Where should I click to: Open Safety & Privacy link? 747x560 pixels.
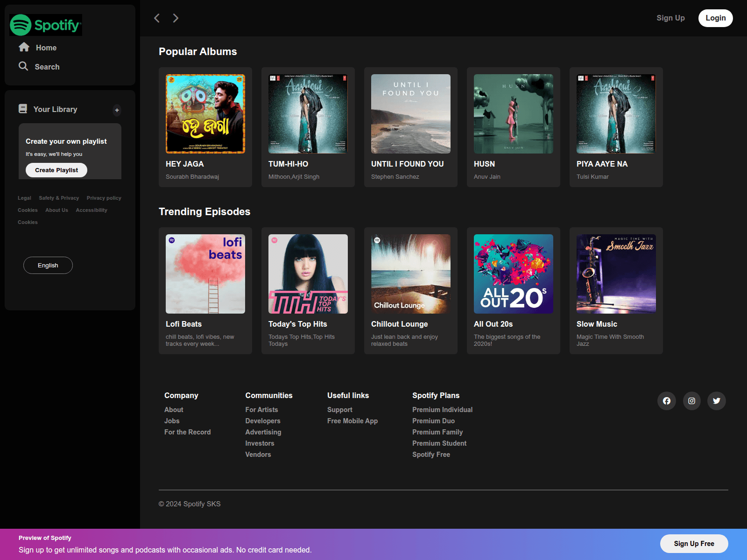(59, 198)
